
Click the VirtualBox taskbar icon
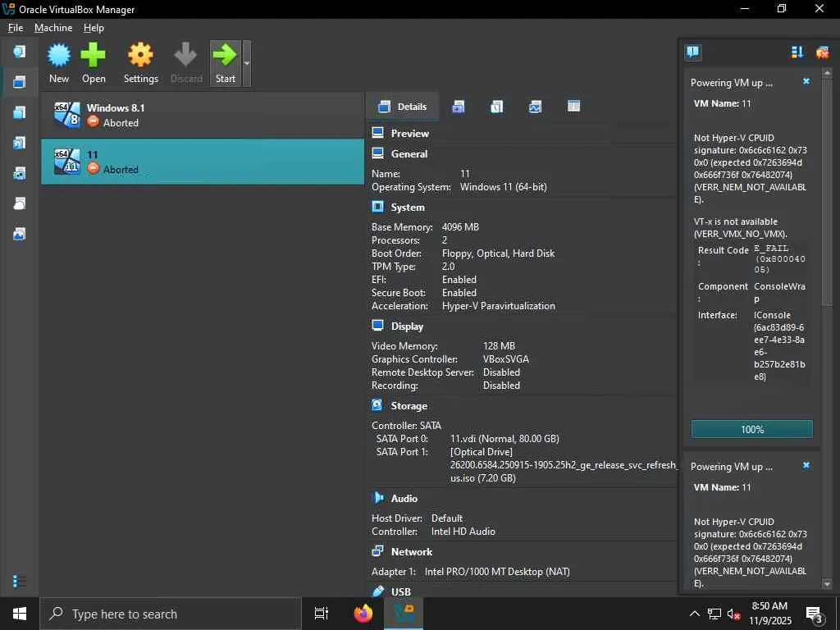click(404, 614)
